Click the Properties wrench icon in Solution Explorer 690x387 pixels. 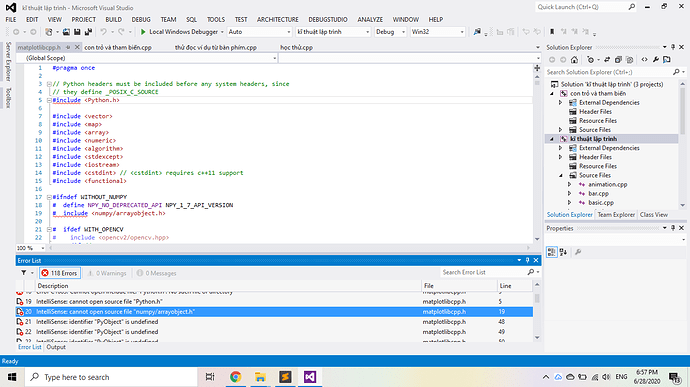pos(656,60)
